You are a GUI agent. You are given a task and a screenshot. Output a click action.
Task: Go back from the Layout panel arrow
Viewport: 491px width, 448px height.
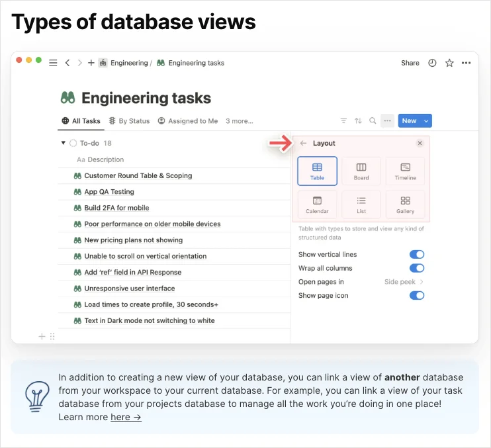click(303, 143)
